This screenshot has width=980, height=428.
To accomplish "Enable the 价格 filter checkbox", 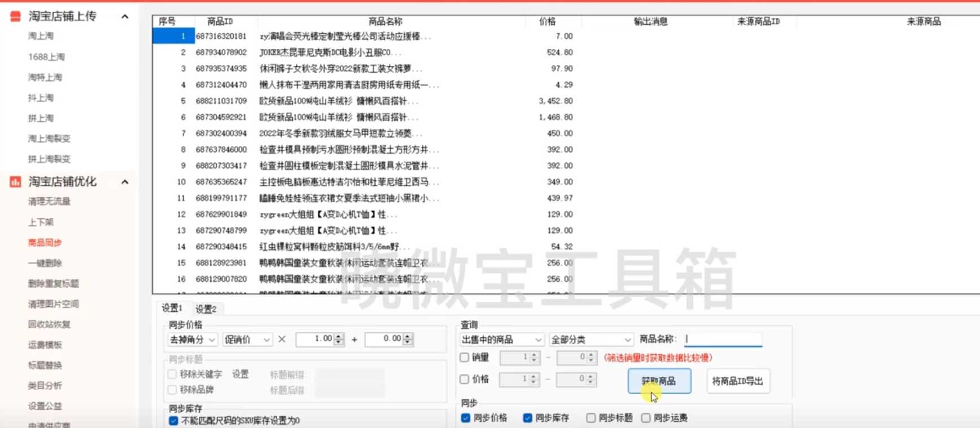I will [x=465, y=379].
